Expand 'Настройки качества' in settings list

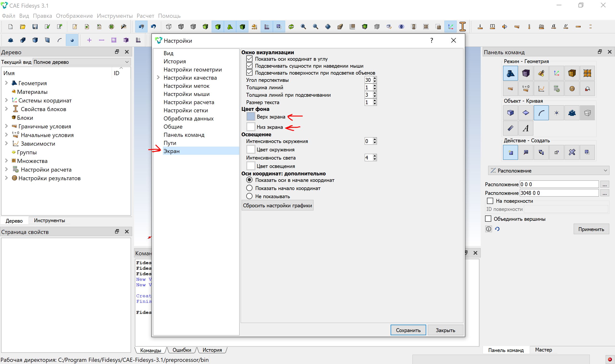point(158,78)
